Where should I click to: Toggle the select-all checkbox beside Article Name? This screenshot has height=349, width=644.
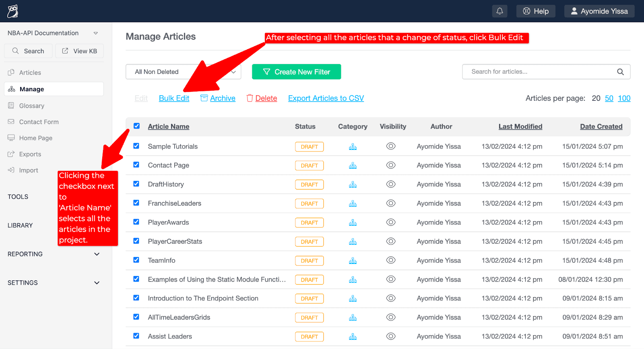coord(136,126)
